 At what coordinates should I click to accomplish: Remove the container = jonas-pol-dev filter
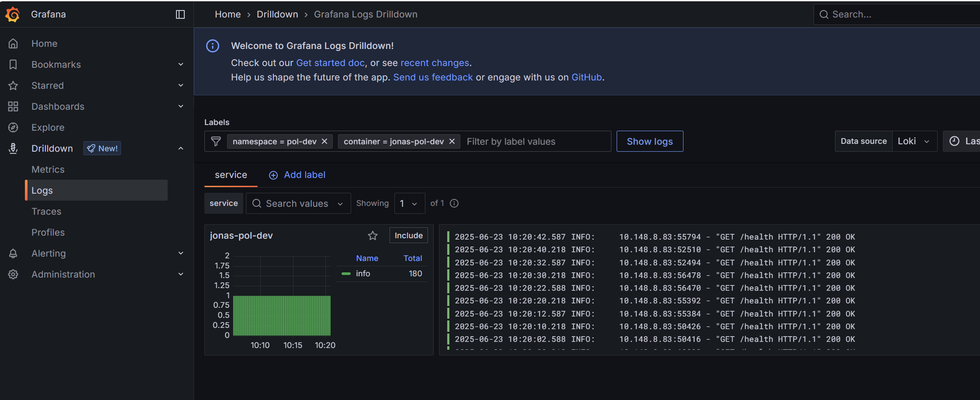click(x=452, y=141)
